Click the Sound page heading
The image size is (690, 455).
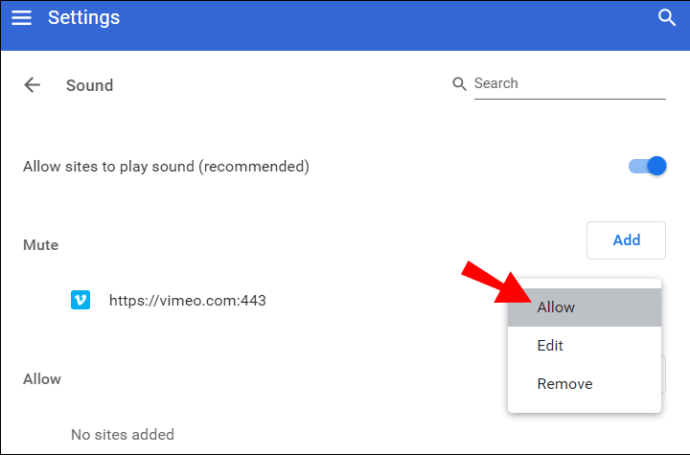pyautogui.click(x=89, y=86)
